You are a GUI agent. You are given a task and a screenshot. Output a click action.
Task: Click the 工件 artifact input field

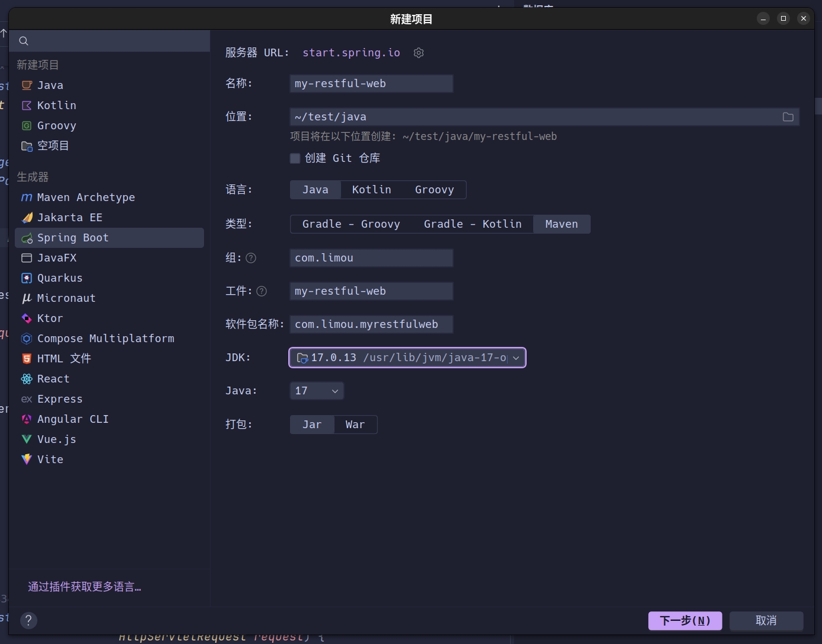click(x=371, y=291)
